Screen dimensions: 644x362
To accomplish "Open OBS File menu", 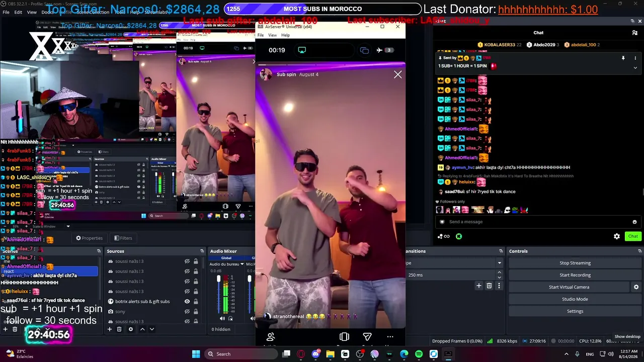I will pyautogui.click(x=6, y=12).
